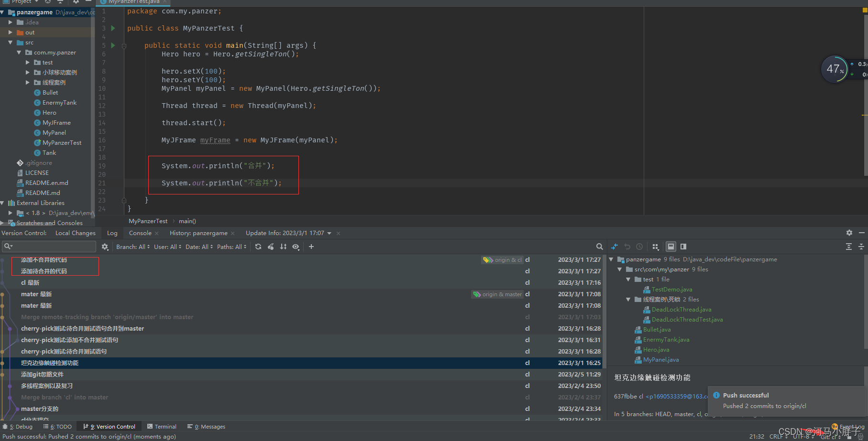Expand the .idea folder
This screenshot has height=441, width=868.
[11, 22]
